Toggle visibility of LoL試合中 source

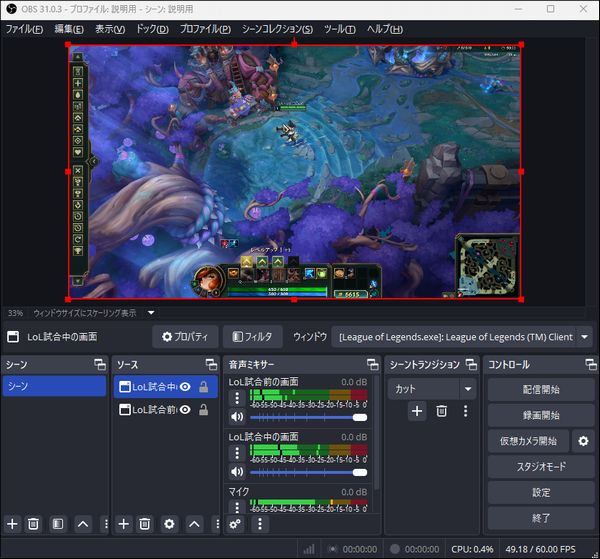(x=185, y=387)
